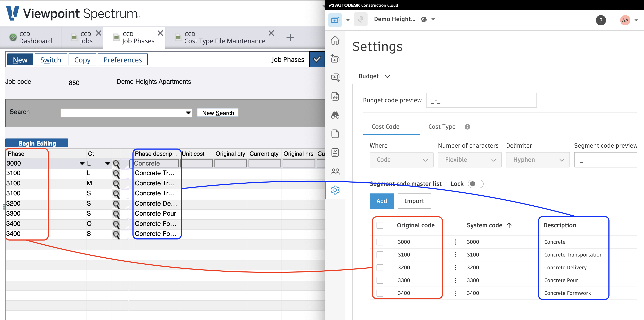
Task: Open the Ct dropdown arrow in row 3000
Action: pyautogui.click(x=108, y=164)
